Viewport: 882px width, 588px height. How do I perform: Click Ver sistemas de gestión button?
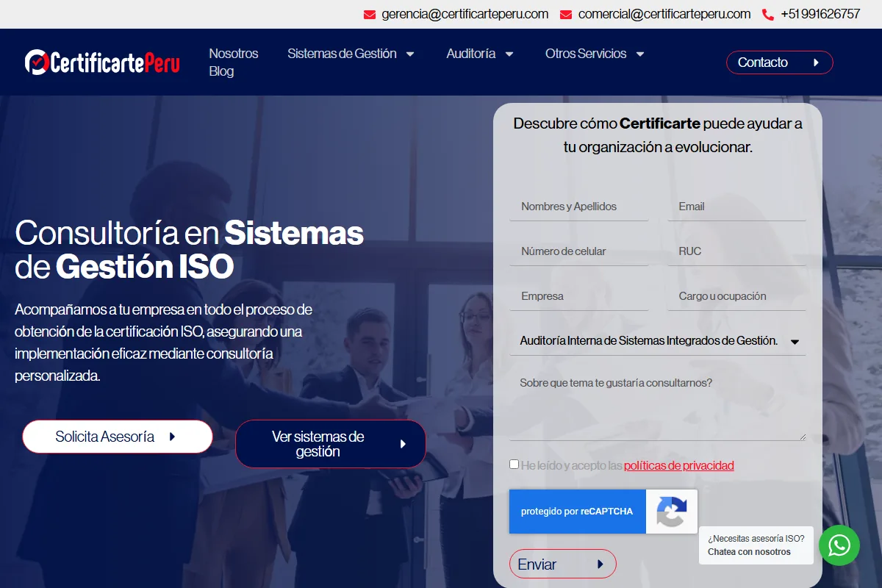[331, 444]
